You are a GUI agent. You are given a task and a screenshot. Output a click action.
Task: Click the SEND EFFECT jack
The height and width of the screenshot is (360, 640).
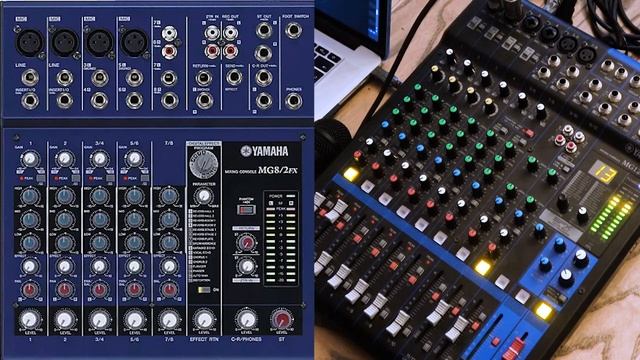tap(234, 78)
